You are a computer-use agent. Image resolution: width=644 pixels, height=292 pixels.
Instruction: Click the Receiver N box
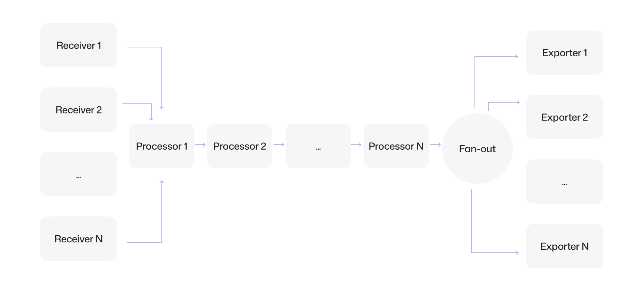click(79, 239)
